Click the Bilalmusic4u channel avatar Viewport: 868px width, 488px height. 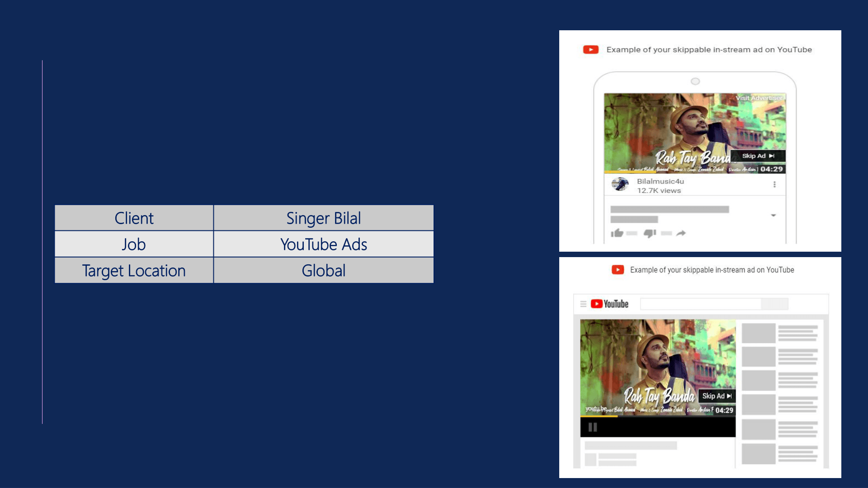[621, 185]
